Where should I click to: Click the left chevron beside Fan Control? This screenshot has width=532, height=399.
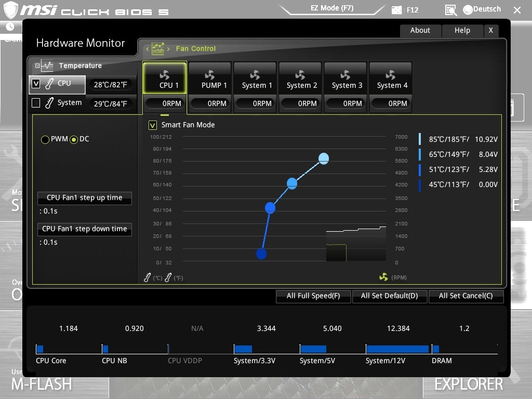pyautogui.click(x=147, y=49)
